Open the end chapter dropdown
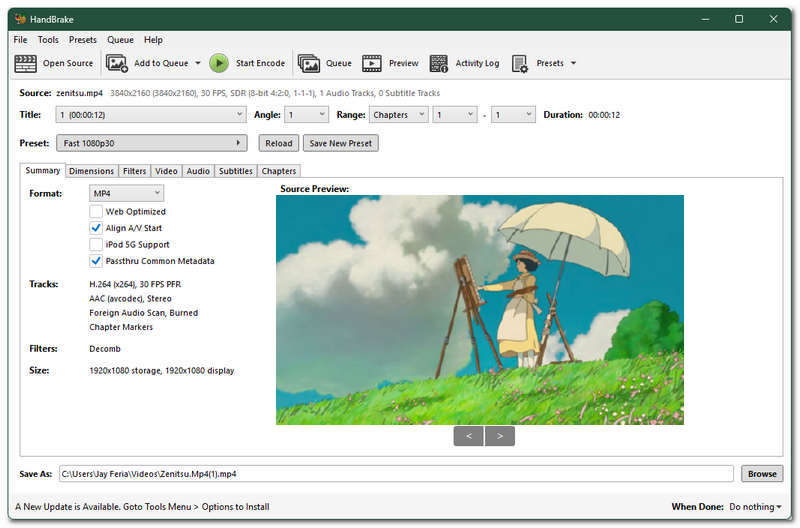The image size is (800, 528). 513,115
